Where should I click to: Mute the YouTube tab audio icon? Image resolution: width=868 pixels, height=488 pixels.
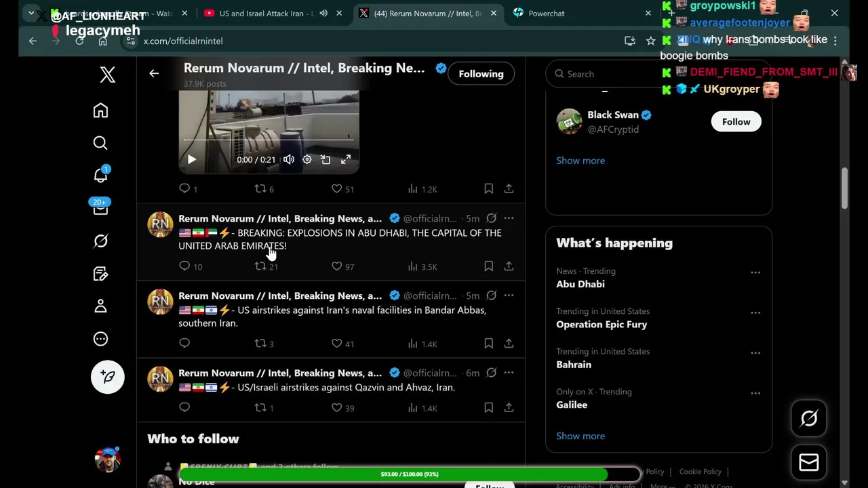tap(323, 13)
